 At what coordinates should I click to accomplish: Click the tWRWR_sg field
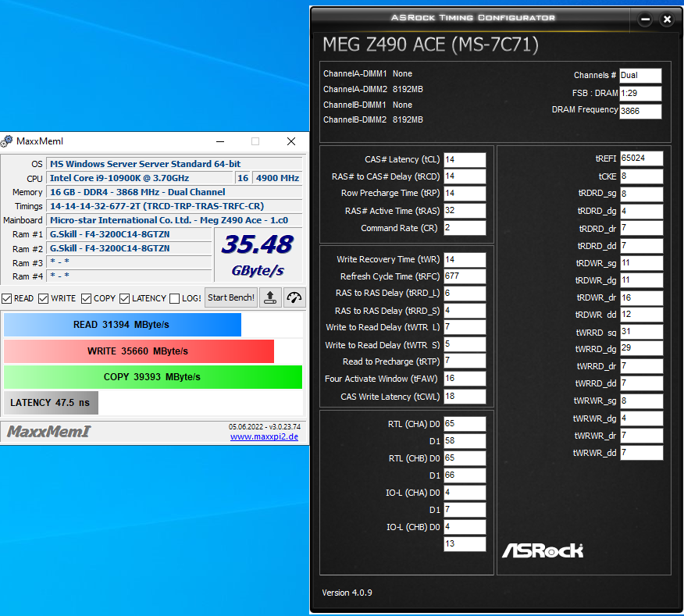coord(642,401)
